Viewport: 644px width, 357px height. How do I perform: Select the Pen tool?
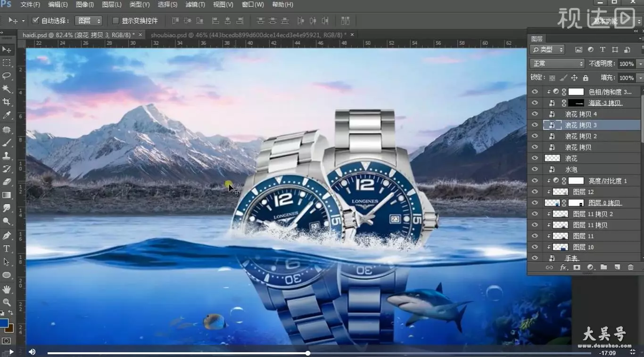(7, 235)
